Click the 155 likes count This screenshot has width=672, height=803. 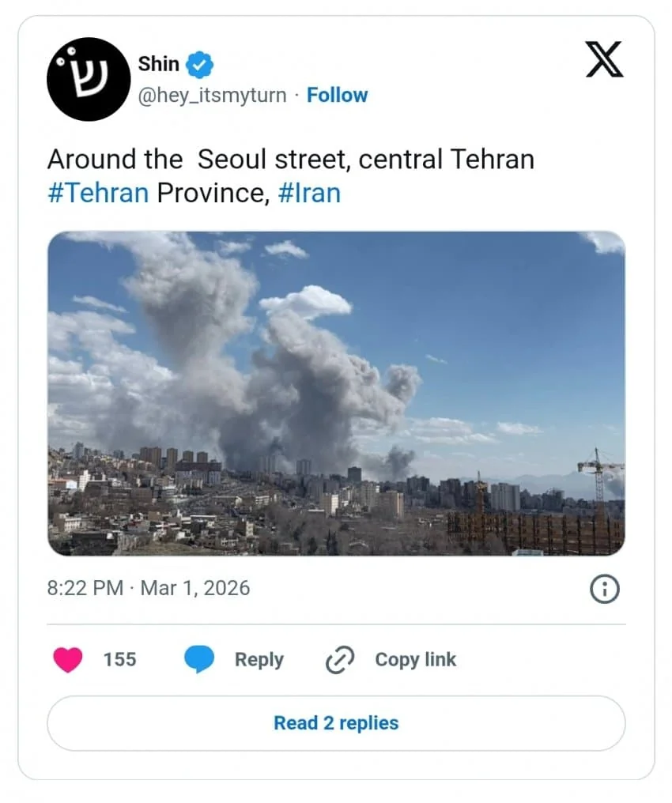119,660
